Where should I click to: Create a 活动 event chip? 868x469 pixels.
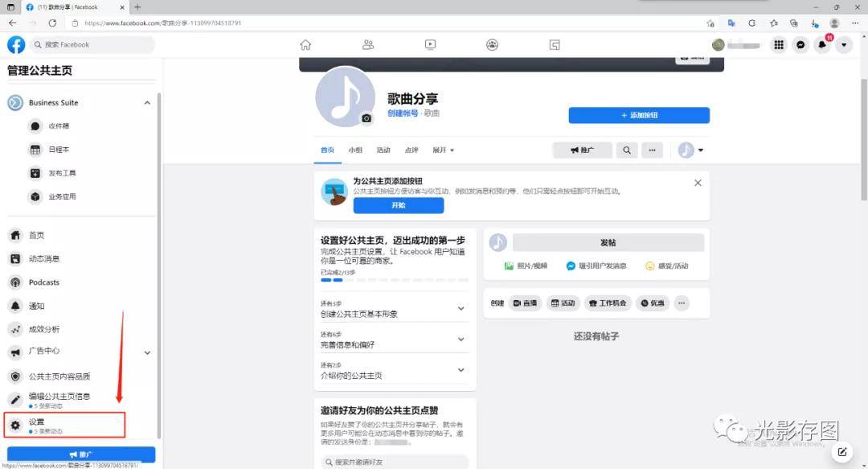(x=563, y=303)
